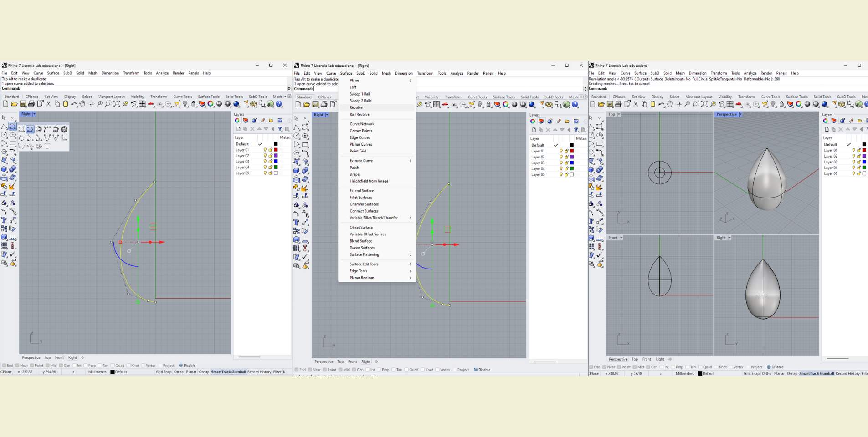Image resolution: width=868 pixels, height=437 pixels.
Task: Switch to Perspective viewport tab in left window
Action: (x=31, y=358)
